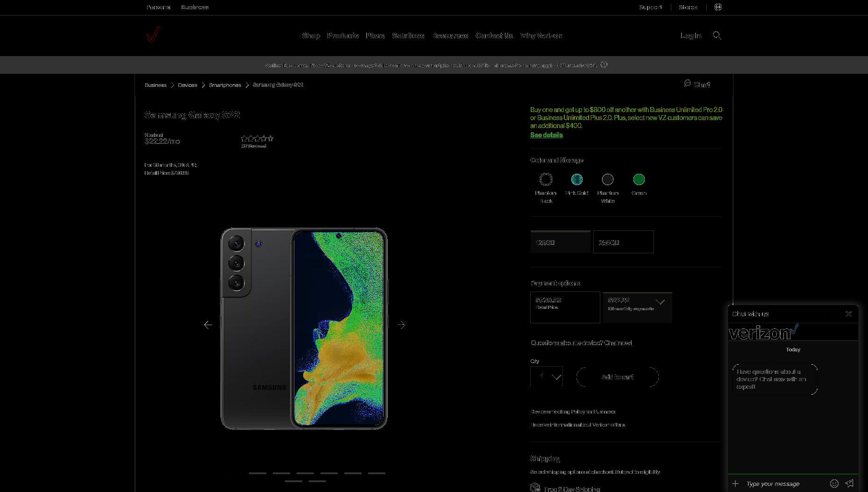Open the Why Verizon menu
Screen dimensions: 868x492
pos(541,36)
